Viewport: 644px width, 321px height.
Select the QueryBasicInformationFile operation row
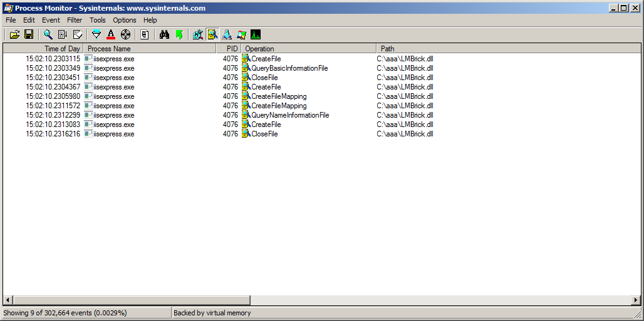coord(321,68)
